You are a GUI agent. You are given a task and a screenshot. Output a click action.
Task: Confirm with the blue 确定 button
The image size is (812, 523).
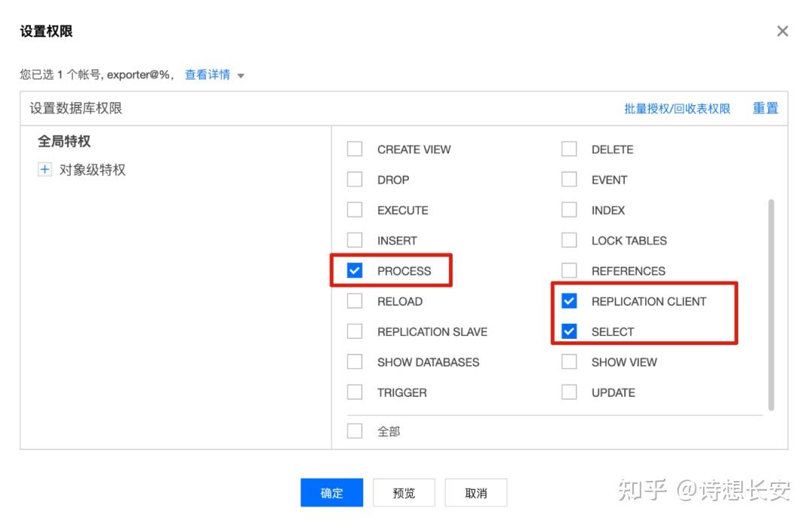332,492
